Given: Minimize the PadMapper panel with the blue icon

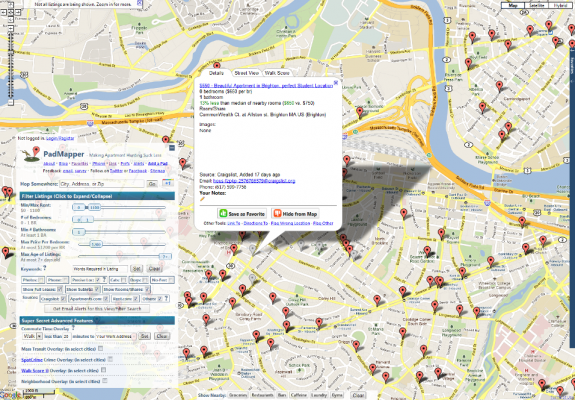Looking at the screenshot, I should click(x=172, y=148).
